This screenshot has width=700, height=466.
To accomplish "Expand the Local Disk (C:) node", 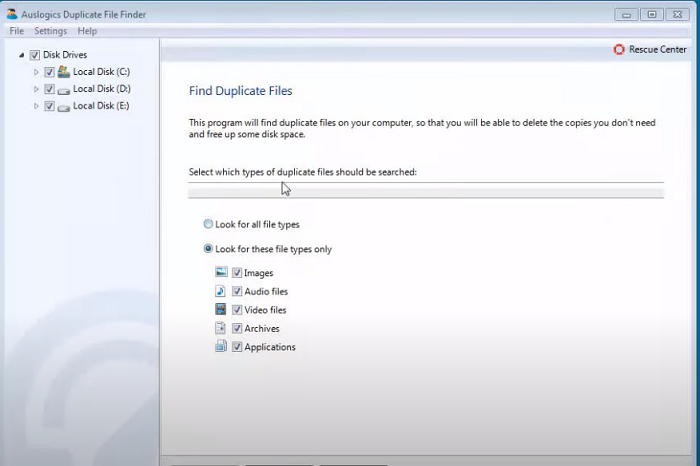I will (36, 72).
